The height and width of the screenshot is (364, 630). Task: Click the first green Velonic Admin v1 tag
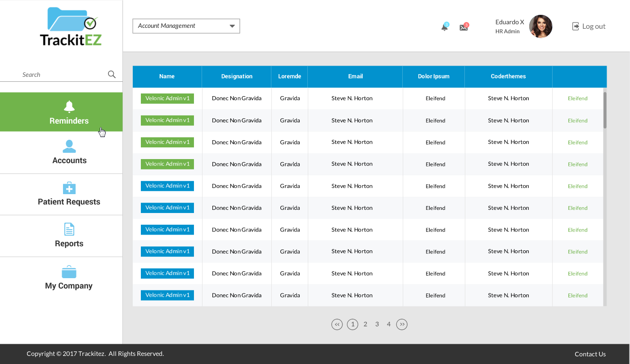pyautogui.click(x=167, y=98)
